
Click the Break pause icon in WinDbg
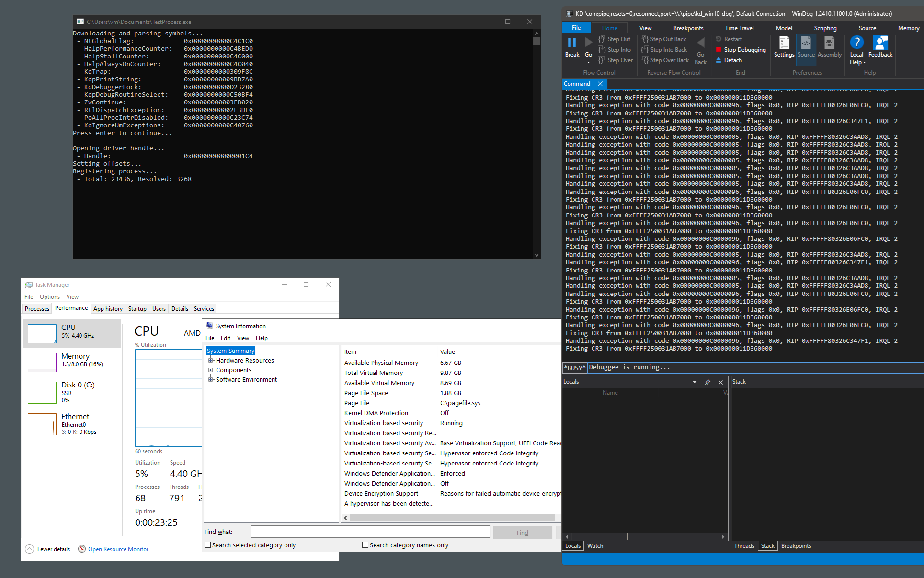(572, 44)
